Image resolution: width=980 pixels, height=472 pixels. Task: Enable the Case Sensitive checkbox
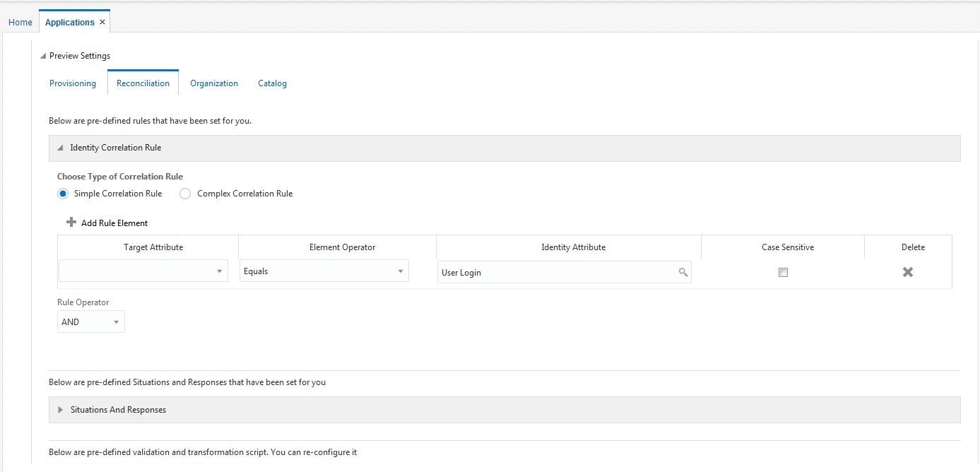[782, 272]
